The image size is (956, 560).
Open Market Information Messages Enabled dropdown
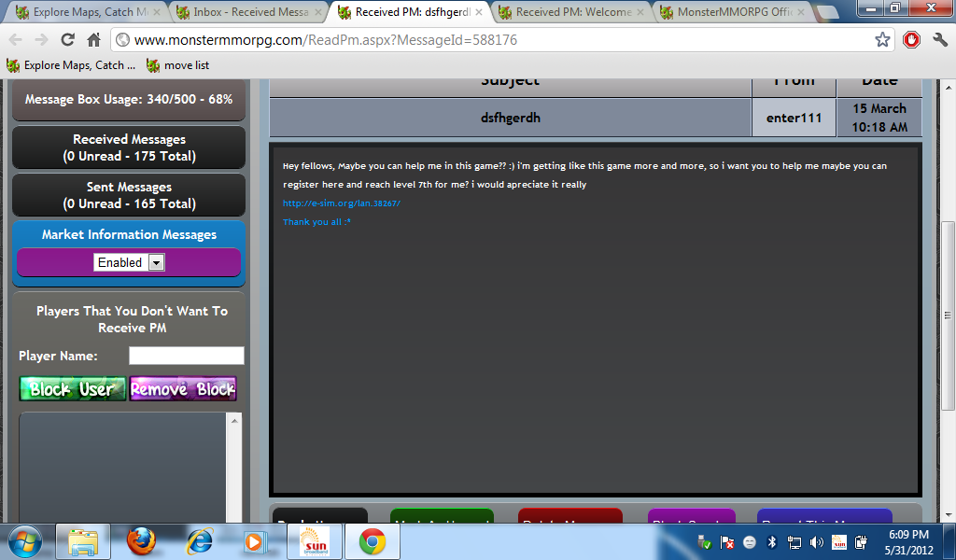(129, 263)
